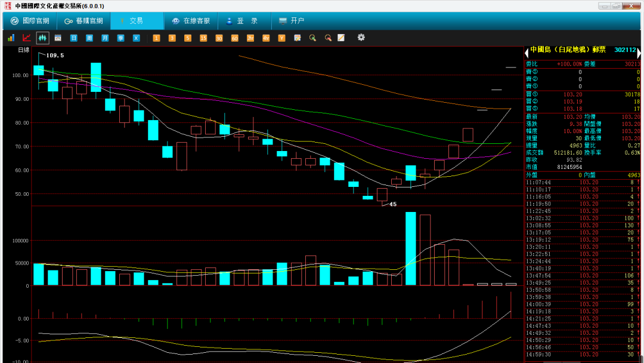Screen dimensions: 644x363
Task: Open the 开户 tab
Action: click(292, 21)
